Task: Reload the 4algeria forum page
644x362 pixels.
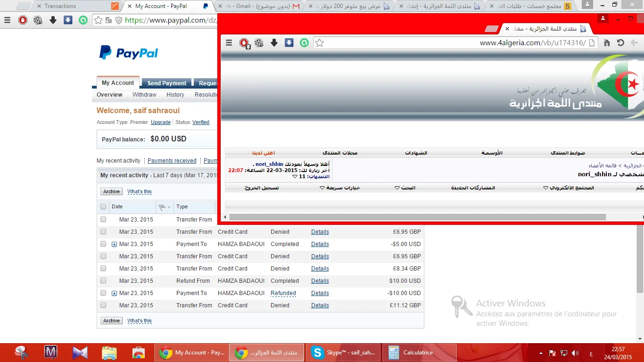Action: (x=620, y=43)
